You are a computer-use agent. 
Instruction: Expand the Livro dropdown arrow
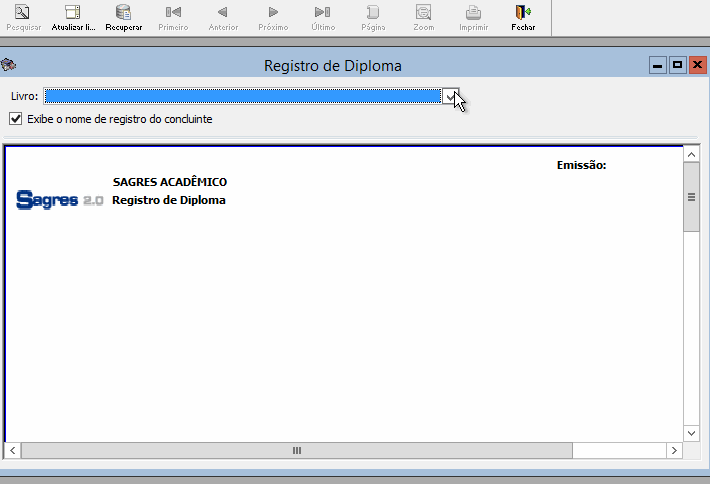coord(452,96)
